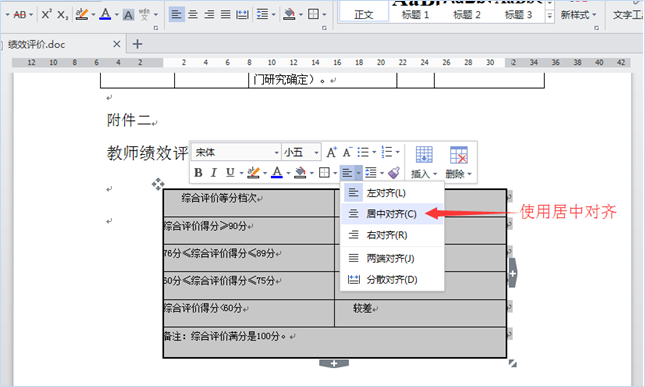Screen dimensions: 645x387
Task: Select the format painter brush in mini toolbar
Action: 394,172
